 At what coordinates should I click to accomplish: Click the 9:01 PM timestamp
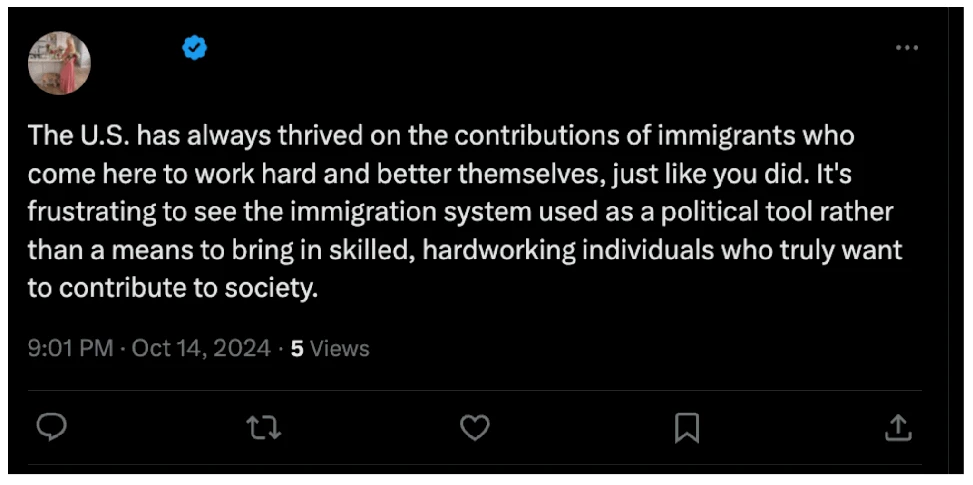pos(71,348)
